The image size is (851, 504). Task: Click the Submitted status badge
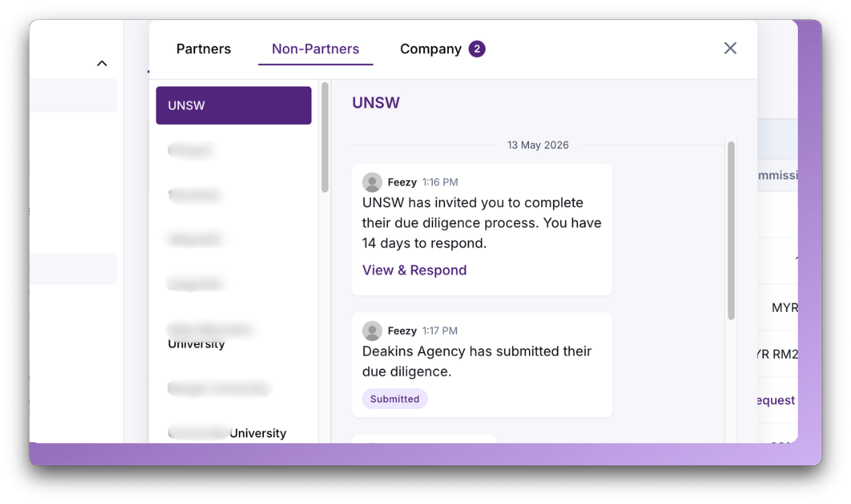pos(394,399)
